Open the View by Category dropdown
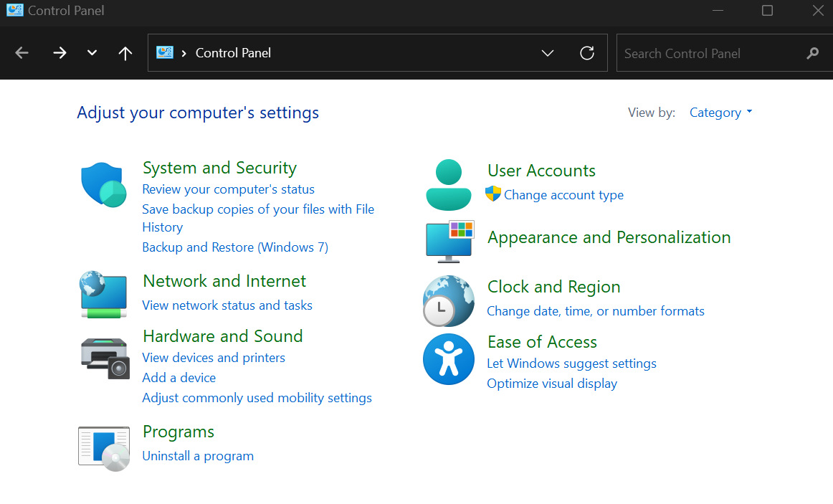833x504 pixels. [720, 113]
